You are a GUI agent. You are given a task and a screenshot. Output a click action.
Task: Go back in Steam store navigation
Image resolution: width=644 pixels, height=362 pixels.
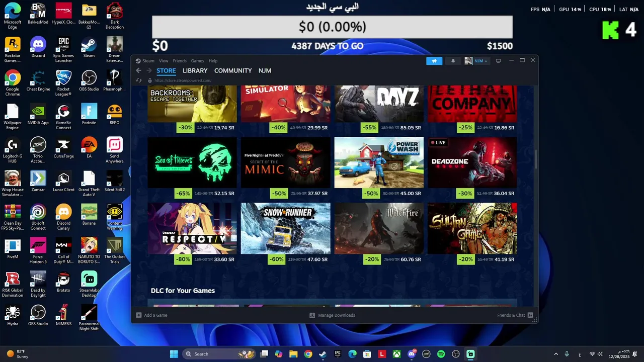pyautogui.click(x=138, y=70)
